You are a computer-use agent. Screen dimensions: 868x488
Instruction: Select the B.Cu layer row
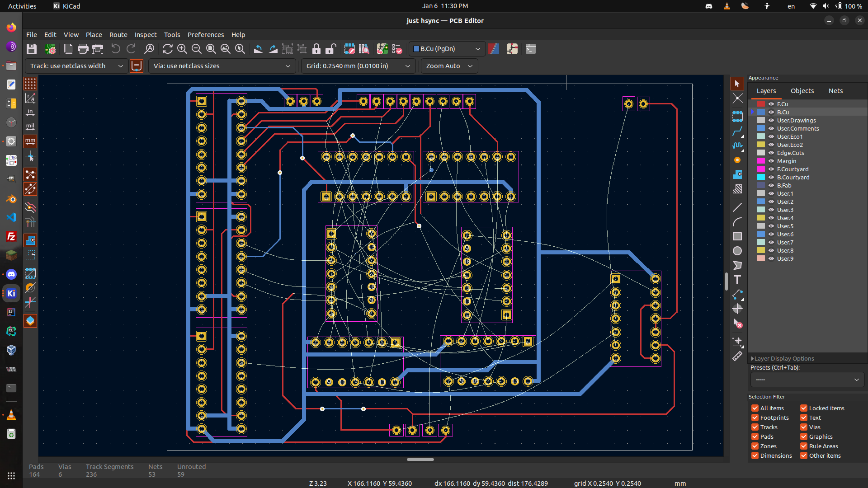click(807, 112)
